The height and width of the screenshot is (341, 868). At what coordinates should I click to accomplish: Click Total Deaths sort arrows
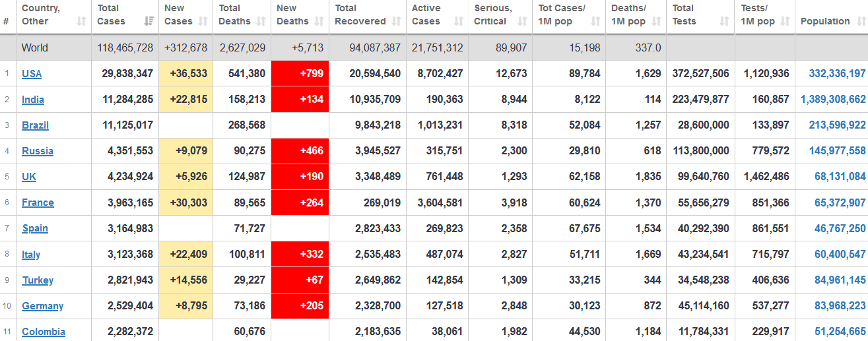coord(261,21)
